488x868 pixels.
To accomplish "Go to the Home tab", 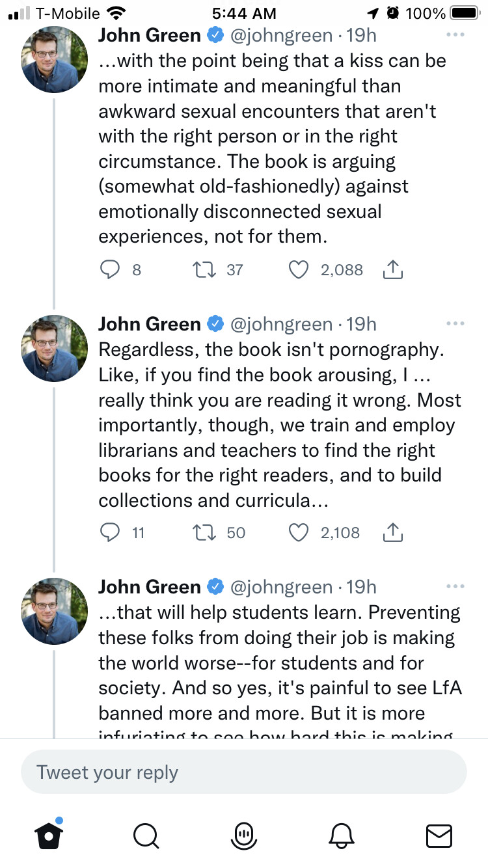I will click(49, 835).
